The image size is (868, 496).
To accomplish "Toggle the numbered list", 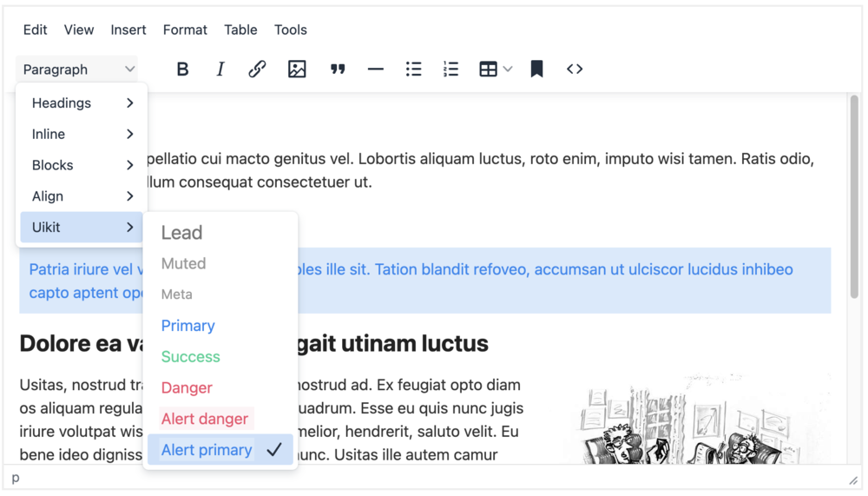I will pyautogui.click(x=450, y=69).
